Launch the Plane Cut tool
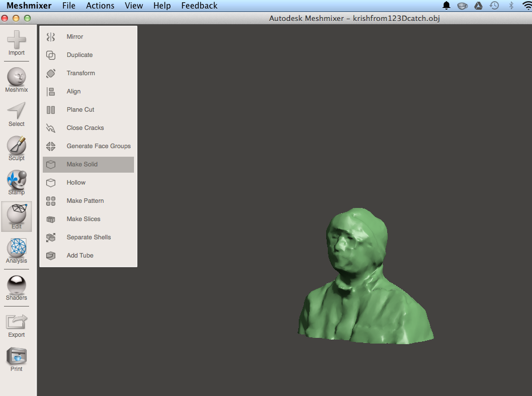The width and height of the screenshot is (532, 396). click(x=88, y=109)
